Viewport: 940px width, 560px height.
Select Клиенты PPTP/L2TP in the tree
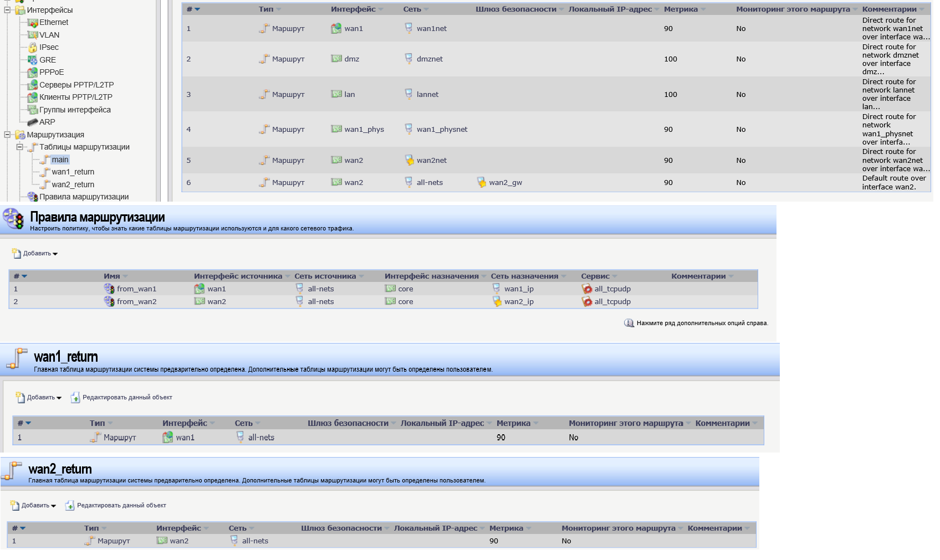pyautogui.click(x=76, y=97)
